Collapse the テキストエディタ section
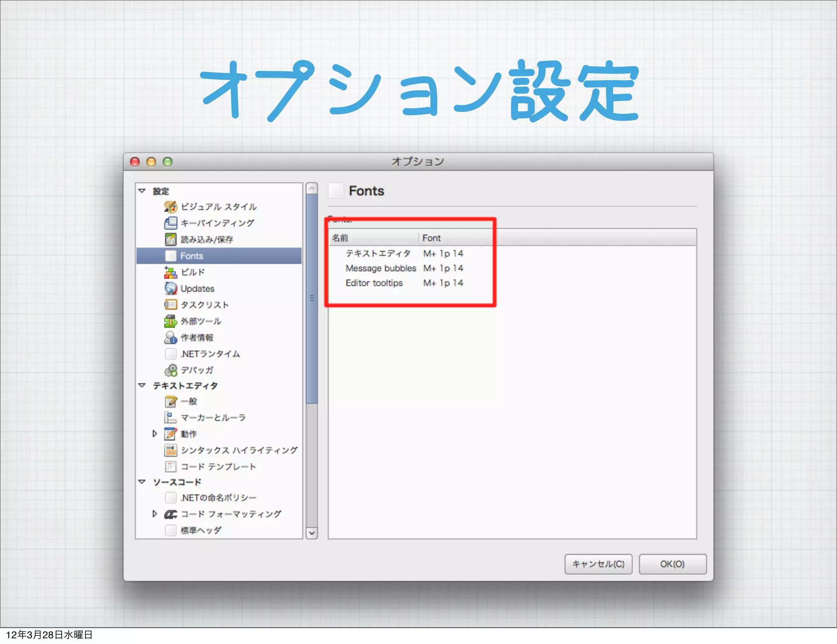This screenshot has width=837, height=644. point(142,385)
